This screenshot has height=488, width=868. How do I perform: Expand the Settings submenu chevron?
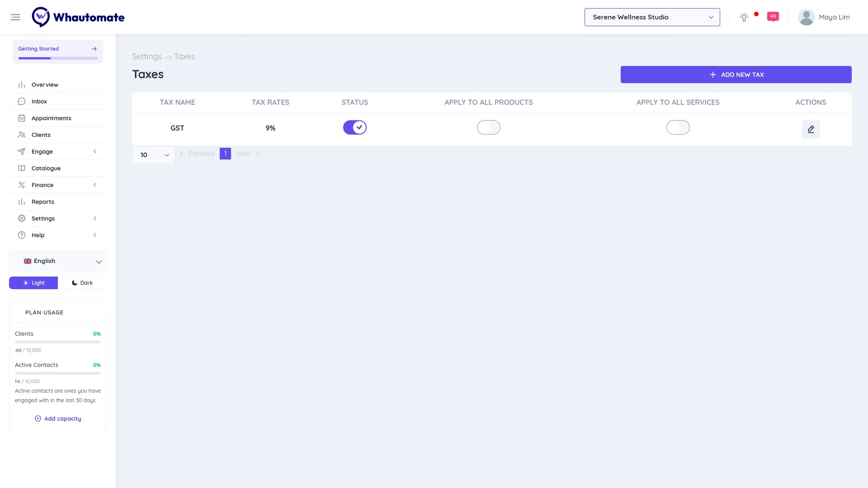(x=95, y=218)
